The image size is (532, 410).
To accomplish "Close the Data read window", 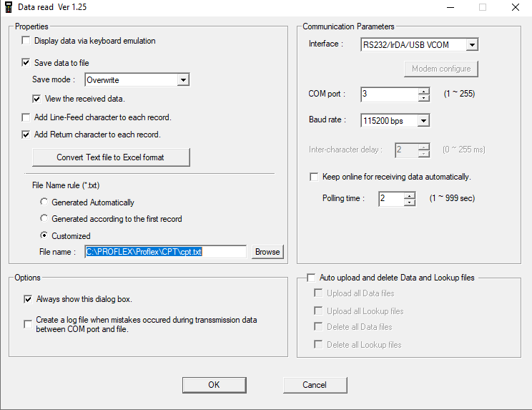I will coord(515,7).
